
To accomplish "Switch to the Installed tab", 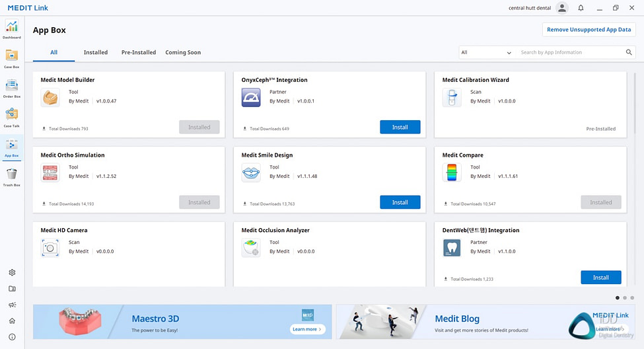I will (96, 52).
